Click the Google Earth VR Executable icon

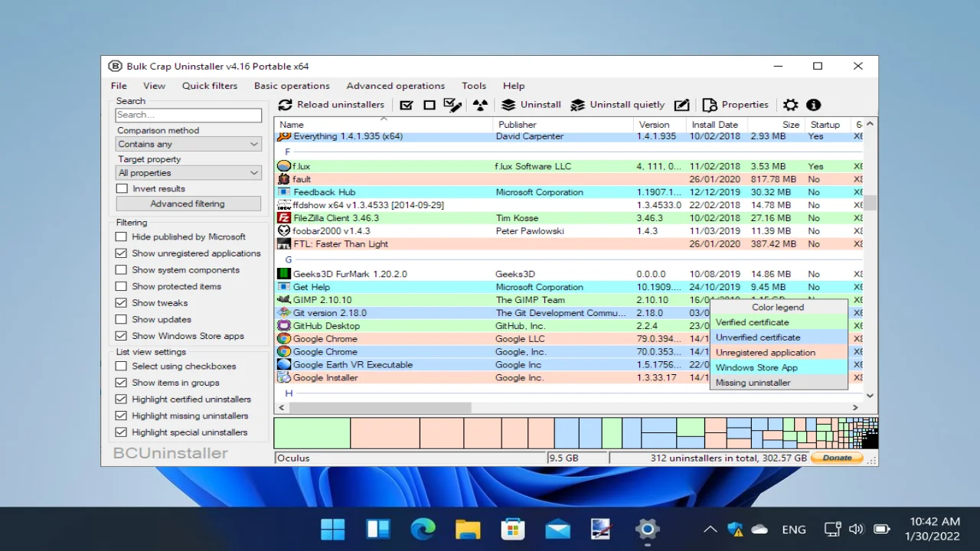[284, 365]
